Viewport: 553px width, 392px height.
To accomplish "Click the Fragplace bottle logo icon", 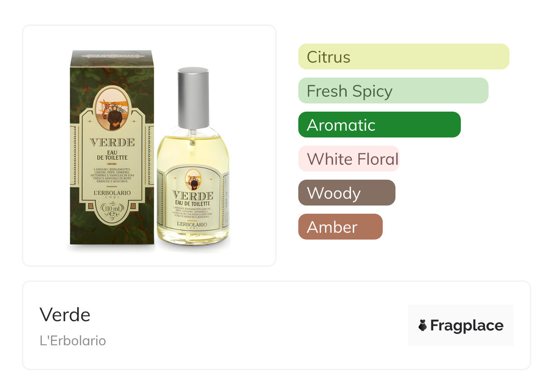I will (x=423, y=325).
